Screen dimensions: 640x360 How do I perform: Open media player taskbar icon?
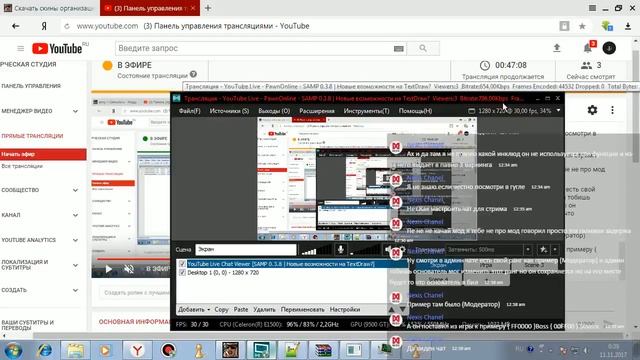[x=105, y=350]
